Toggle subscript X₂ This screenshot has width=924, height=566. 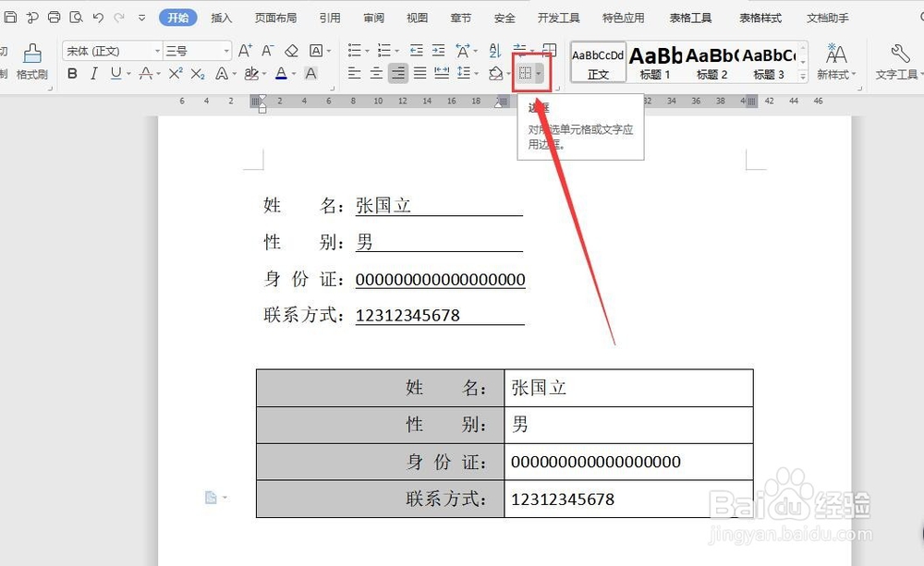pos(198,74)
